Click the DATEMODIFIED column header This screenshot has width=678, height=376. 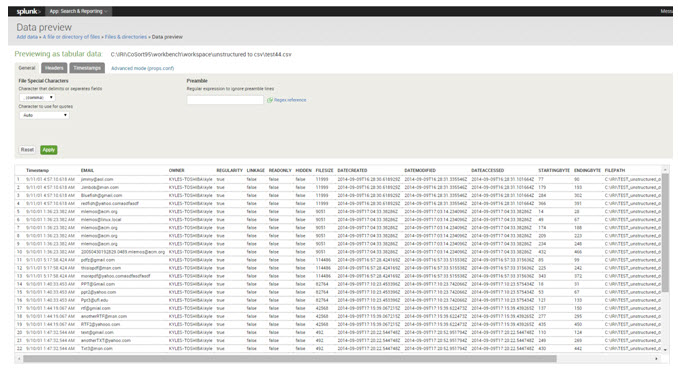pyautogui.click(x=420, y=170)
